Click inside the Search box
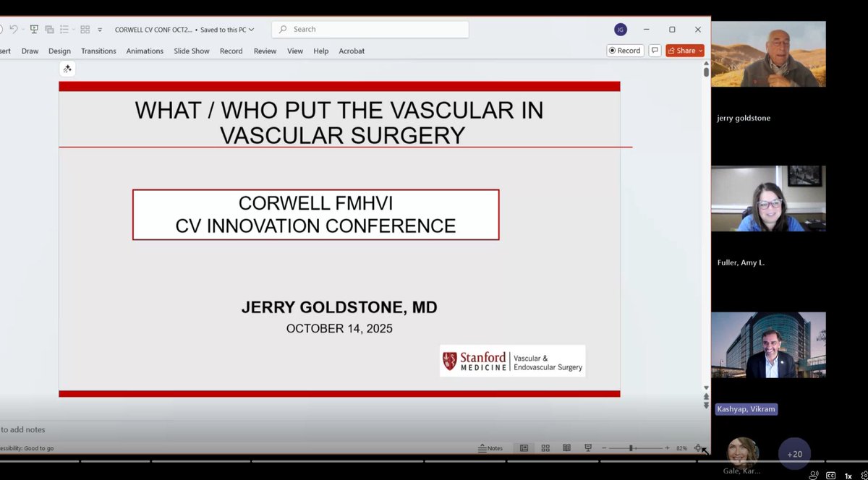 pos(370,29)
